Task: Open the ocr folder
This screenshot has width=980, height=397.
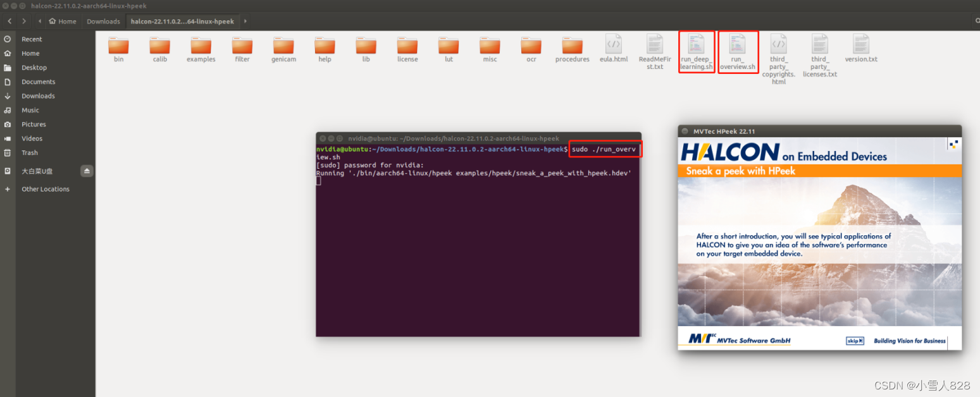Action: [x=531, y=46]
